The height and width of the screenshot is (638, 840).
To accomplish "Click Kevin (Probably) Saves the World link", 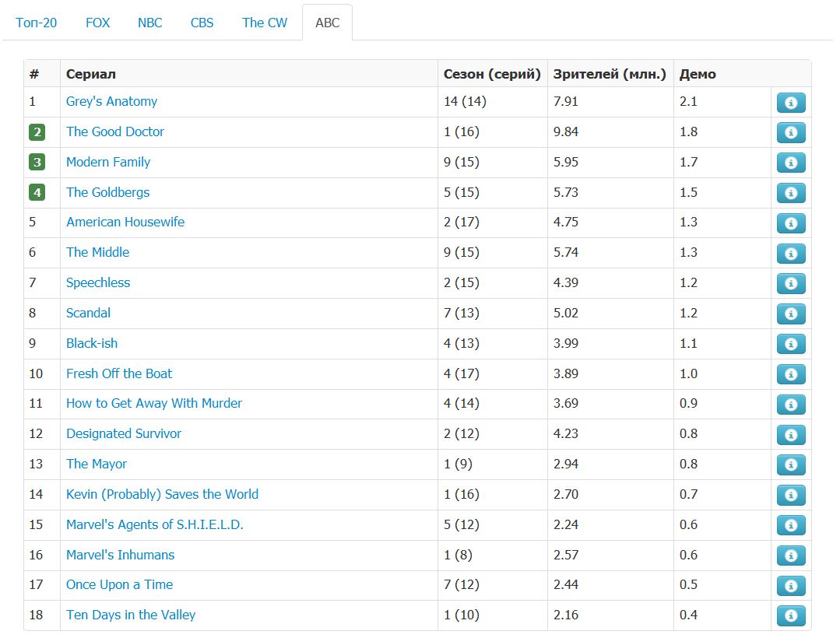I will (x=163, y=494).
